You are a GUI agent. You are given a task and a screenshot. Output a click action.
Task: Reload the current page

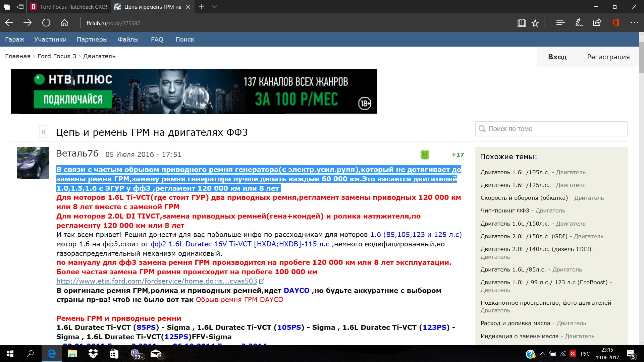pyautogui.click(x=46, y=23)
